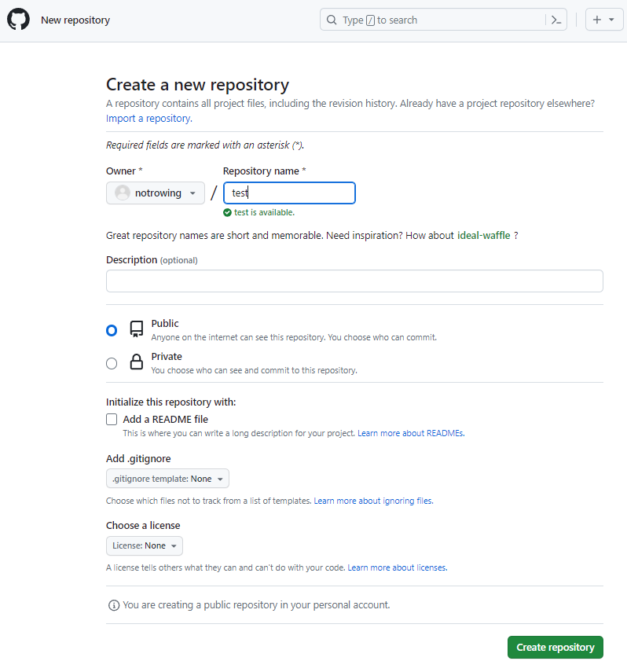Viewport: 627px width, 672px height.
Task: Click the Initialize this repository with heading
Action: [171, 402]
